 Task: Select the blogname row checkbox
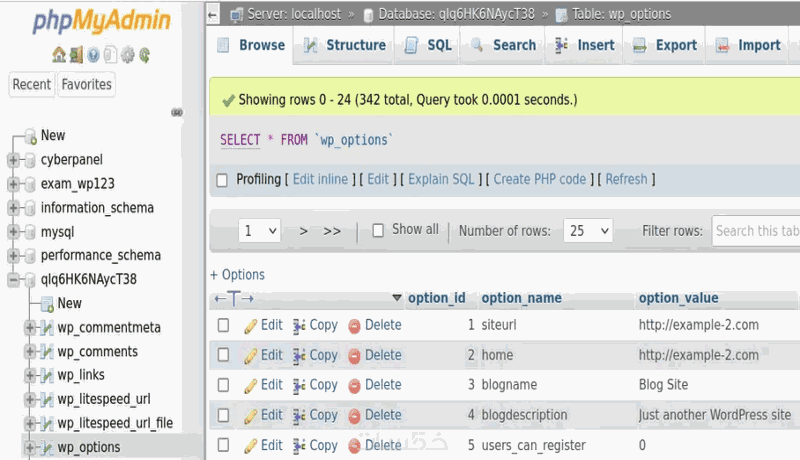pyautogui.click(x=223, y=385)
